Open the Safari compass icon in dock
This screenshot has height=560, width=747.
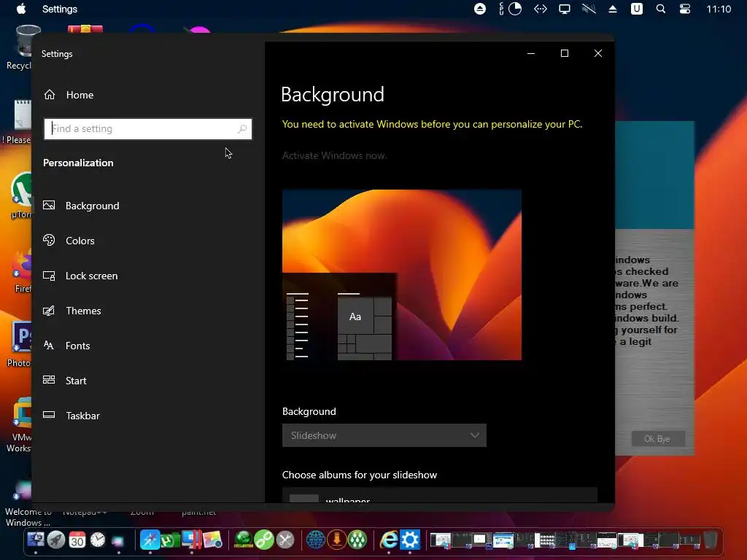click(150, 540)
